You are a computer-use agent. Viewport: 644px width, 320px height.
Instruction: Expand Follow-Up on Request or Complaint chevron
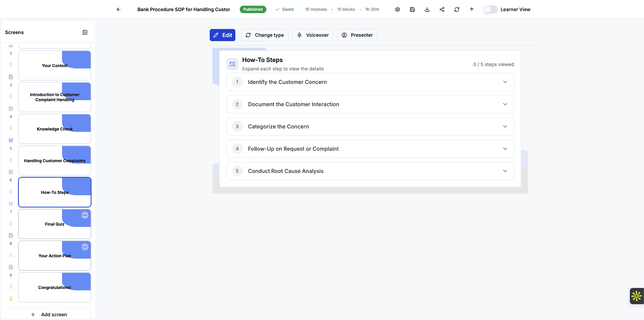tap(505, 149)
